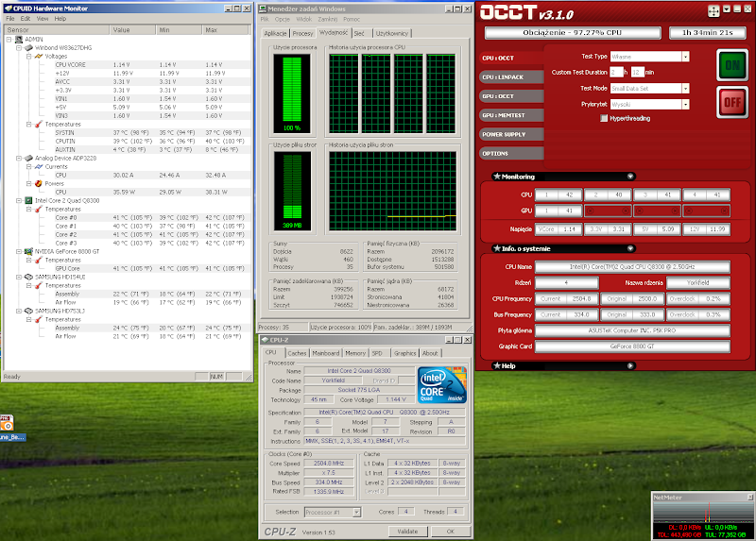Image resolution: width=756 pixels, height=541 pixels.
Task: Click the ADMIN computer icon in HWMonitor tree
Action: point(19,40)
